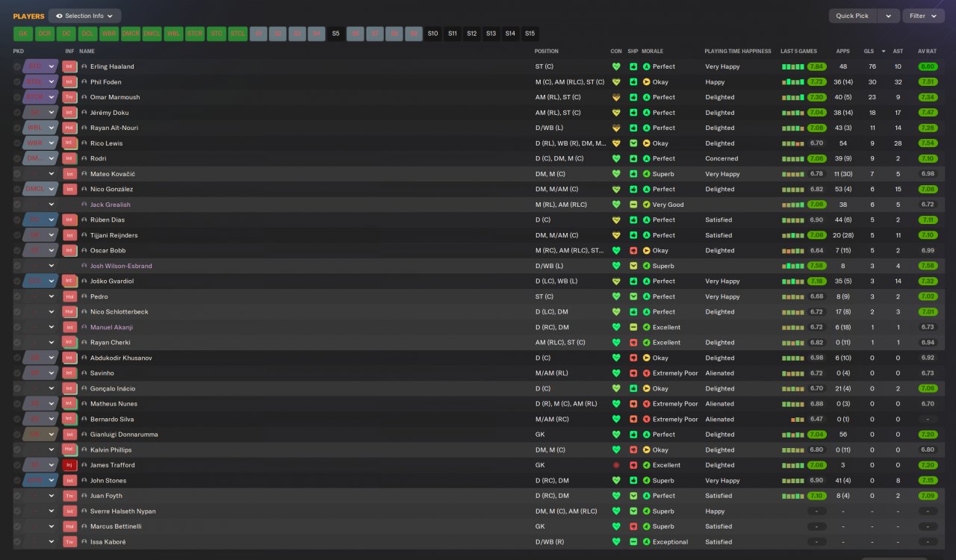Viewport: 956px width, 560px height.
Task: Click the Okay morale icon for Phil Foden
Action: tap(647, 82)
